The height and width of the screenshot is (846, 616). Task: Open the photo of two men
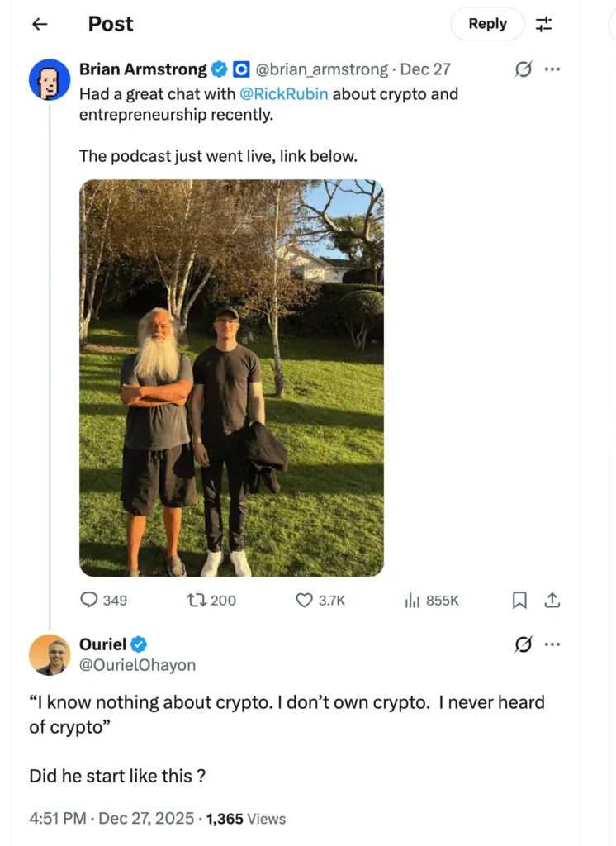231,378
